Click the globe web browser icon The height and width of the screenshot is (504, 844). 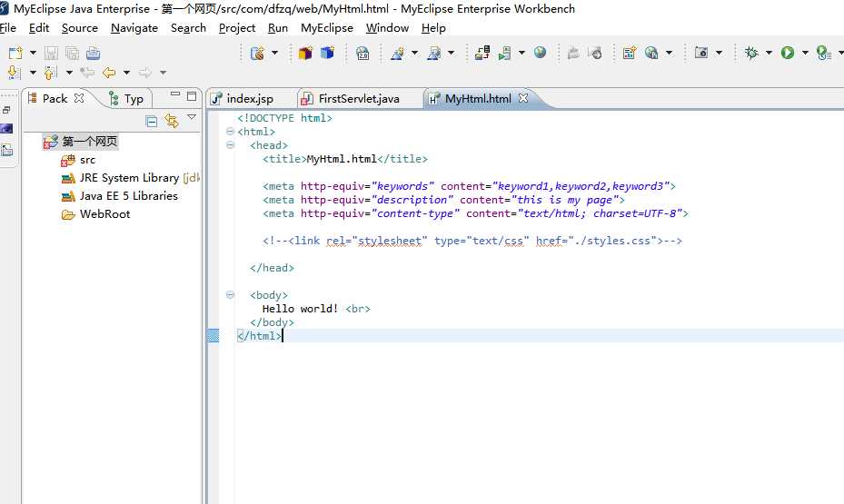coord(540,52)
